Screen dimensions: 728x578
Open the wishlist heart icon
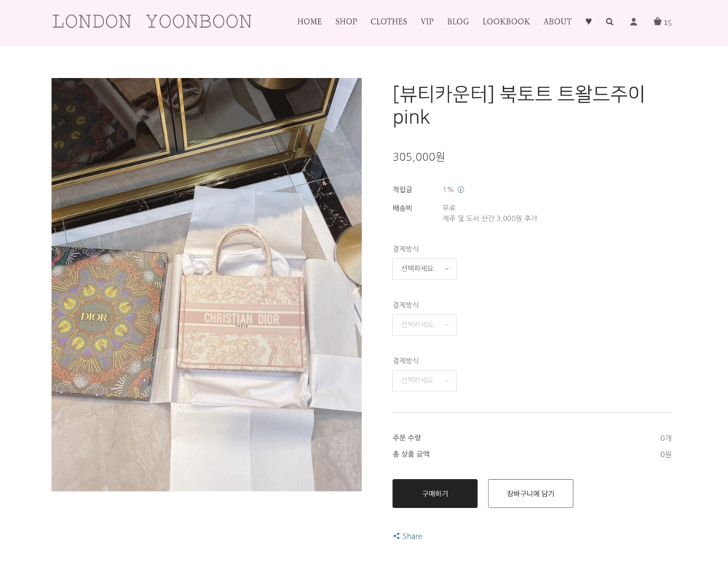coord(588,21)
